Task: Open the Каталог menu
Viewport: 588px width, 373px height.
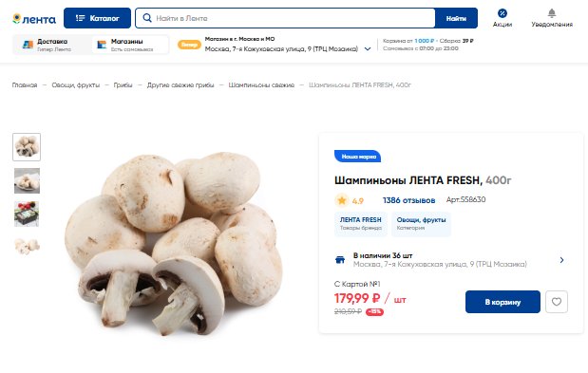Action: [x=97, y=18]
